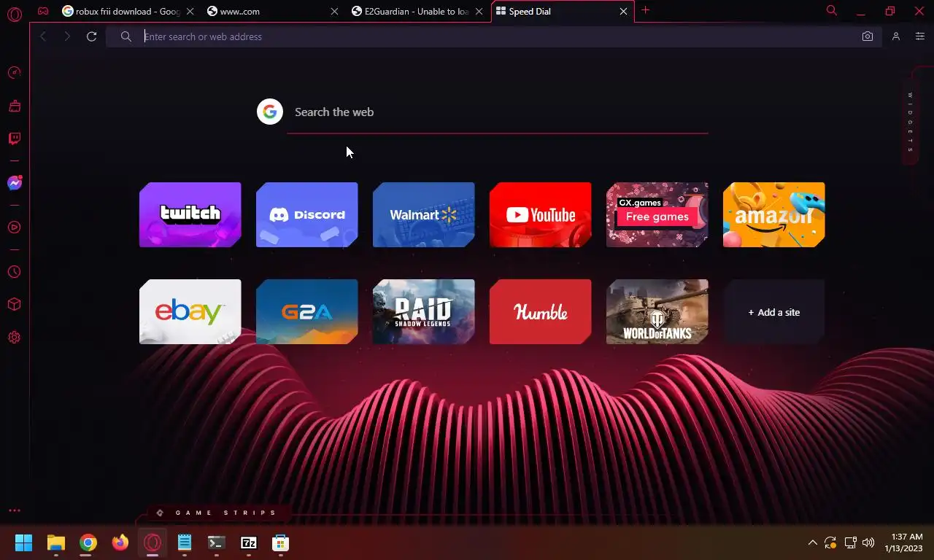Open 7-Zip from taskbar
934x560 pixels.
pos(249,542)
